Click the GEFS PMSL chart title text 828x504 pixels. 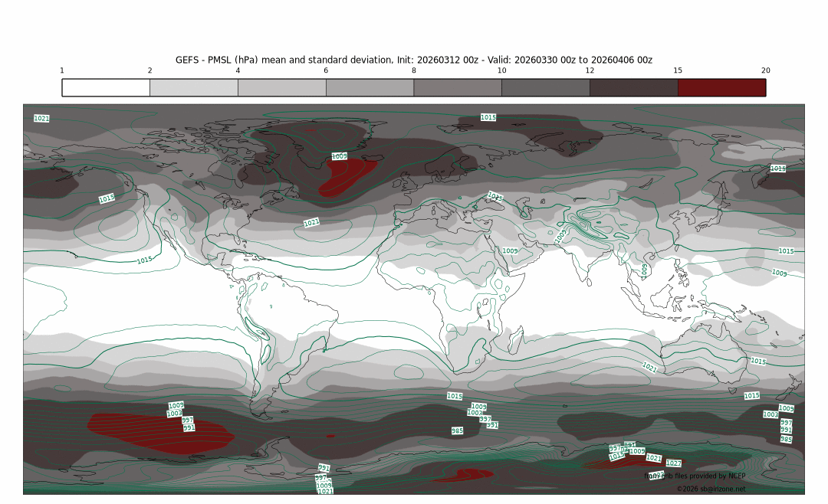click(414, 60)
